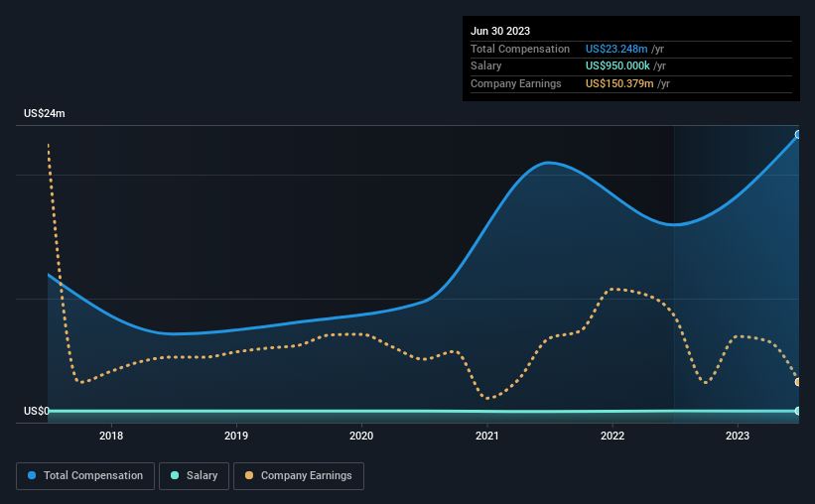Click the teal Salary endpoint marker
Image resolution: width=815 pixels, height=504 pixels.
point(798,411)
